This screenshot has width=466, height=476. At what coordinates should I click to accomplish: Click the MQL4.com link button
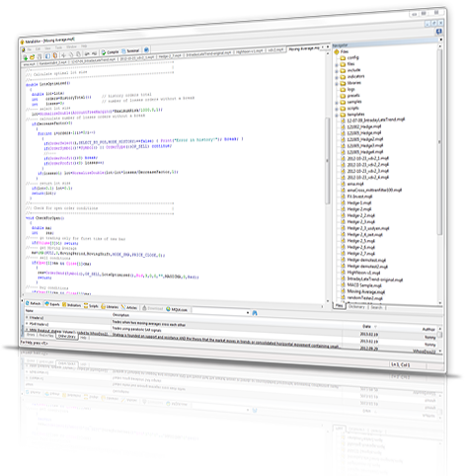coord(177,309)
